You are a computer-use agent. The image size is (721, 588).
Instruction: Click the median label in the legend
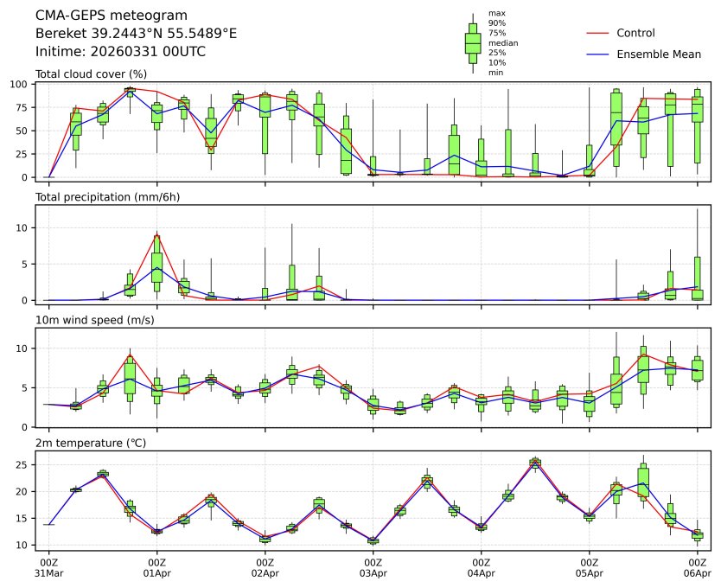[501, 42]
